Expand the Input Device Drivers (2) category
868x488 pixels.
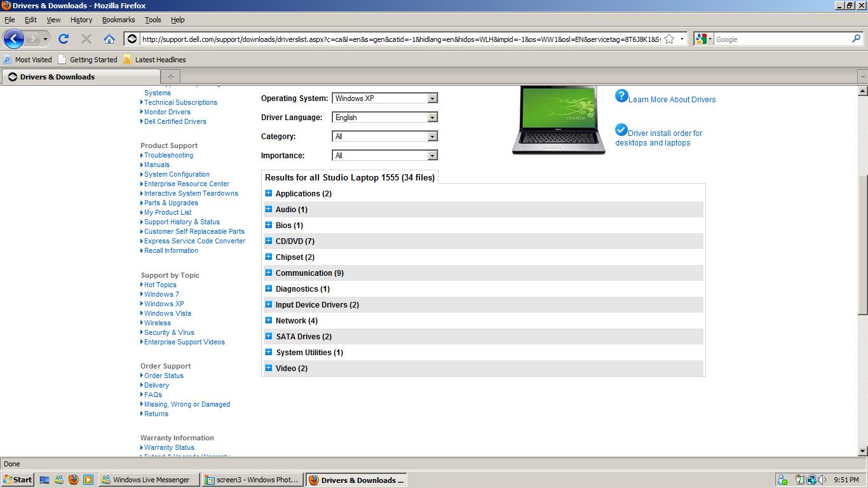click(269, 304)
